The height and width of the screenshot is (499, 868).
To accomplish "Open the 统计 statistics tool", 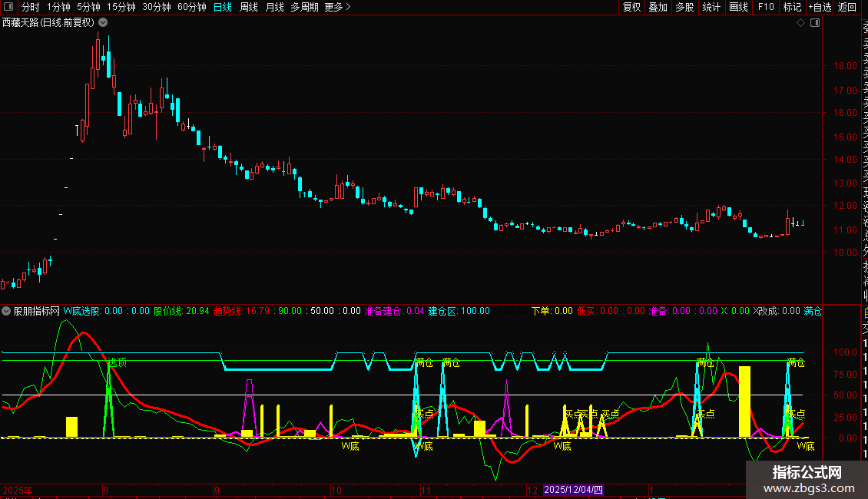I will [x=711, y=8].
